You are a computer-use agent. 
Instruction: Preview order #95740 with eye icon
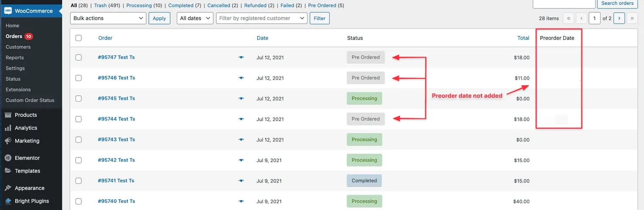[241, 202]
